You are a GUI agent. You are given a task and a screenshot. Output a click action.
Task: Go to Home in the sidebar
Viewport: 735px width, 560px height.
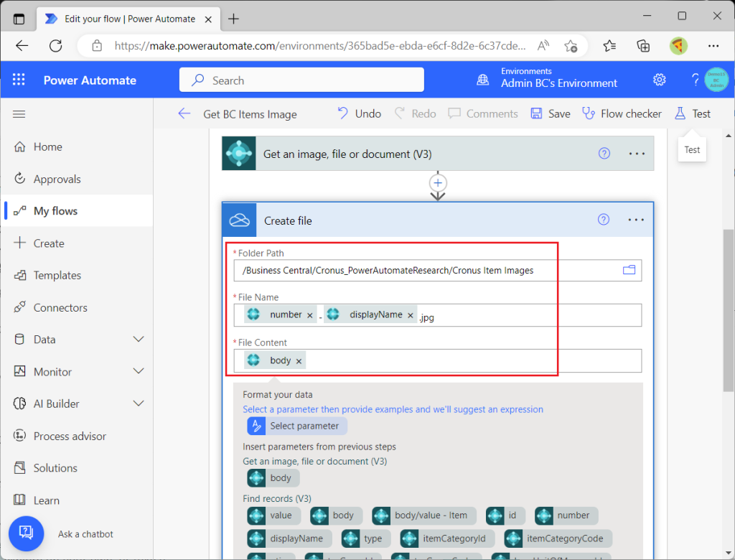tap(78, 146)
